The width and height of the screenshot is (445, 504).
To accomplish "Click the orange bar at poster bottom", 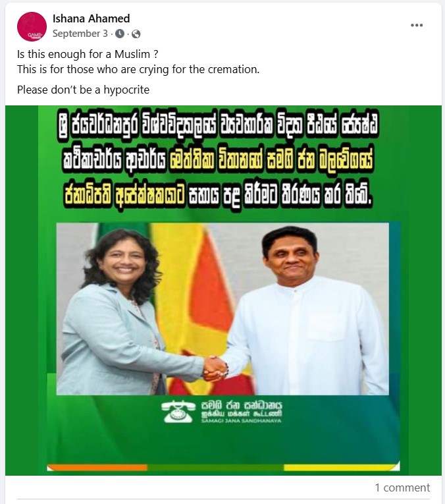I will [97, 467].
